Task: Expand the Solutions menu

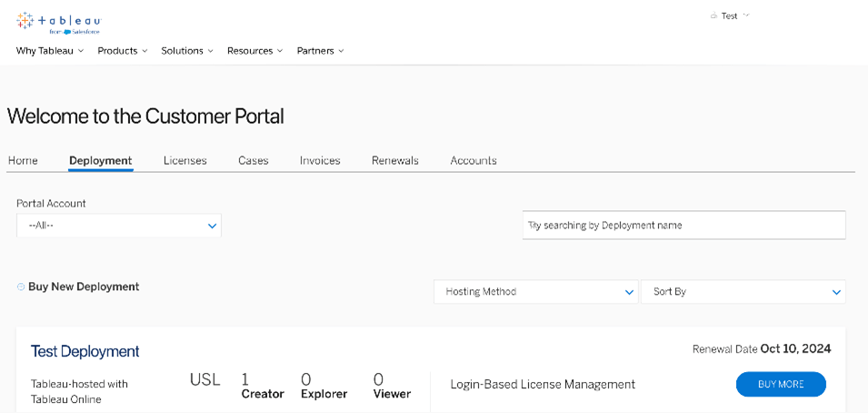Action: pos(186,51)
